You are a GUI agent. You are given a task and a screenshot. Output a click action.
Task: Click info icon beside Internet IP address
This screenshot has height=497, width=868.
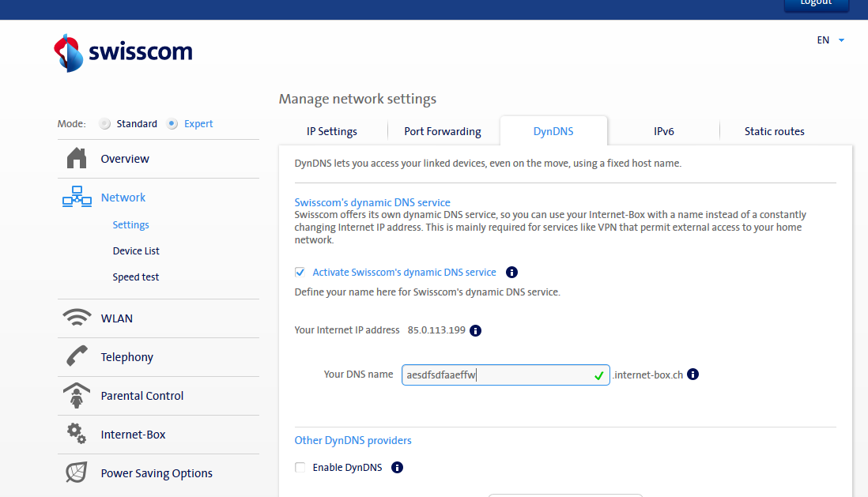(x=476, y=330)
